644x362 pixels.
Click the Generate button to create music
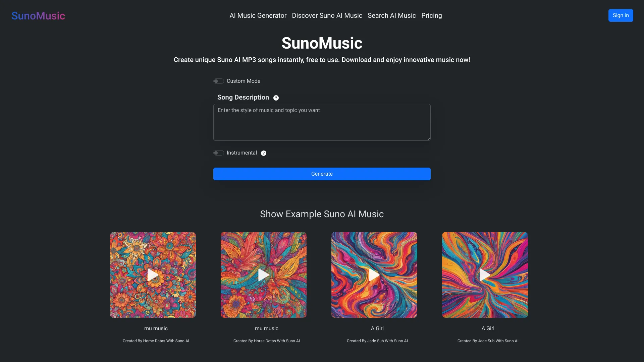[x=322, y=174]
